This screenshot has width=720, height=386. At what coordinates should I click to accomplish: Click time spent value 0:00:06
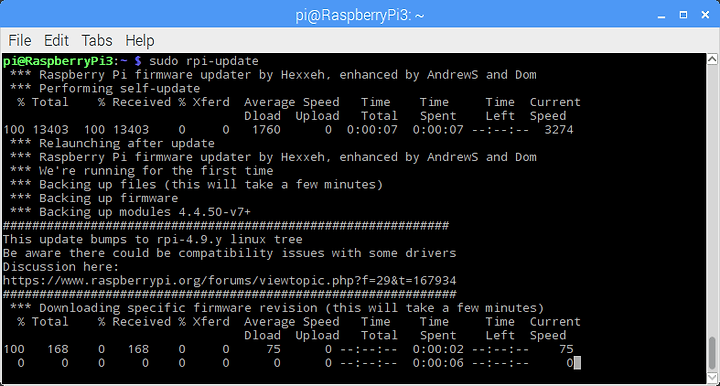point(438,363)
